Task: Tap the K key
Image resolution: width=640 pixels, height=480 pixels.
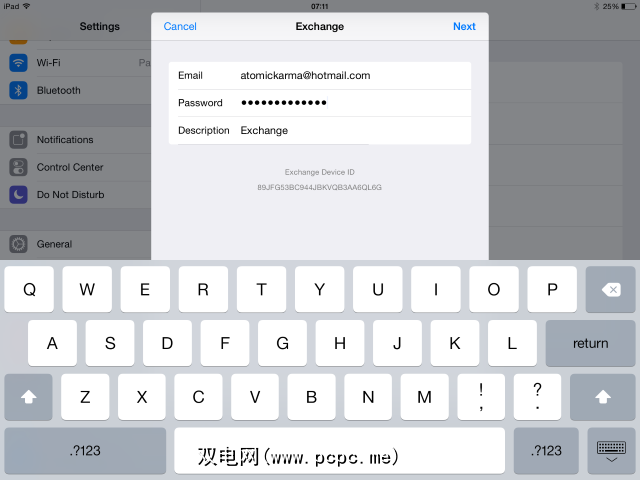Action: tap(455, 343)
